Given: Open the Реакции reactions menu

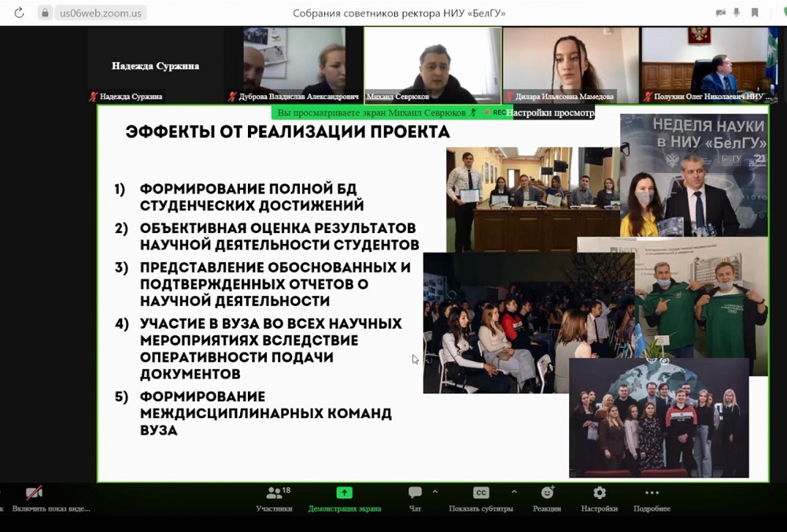Looking at the screenshot, I should pyautogui.click(x=547, y=493).
